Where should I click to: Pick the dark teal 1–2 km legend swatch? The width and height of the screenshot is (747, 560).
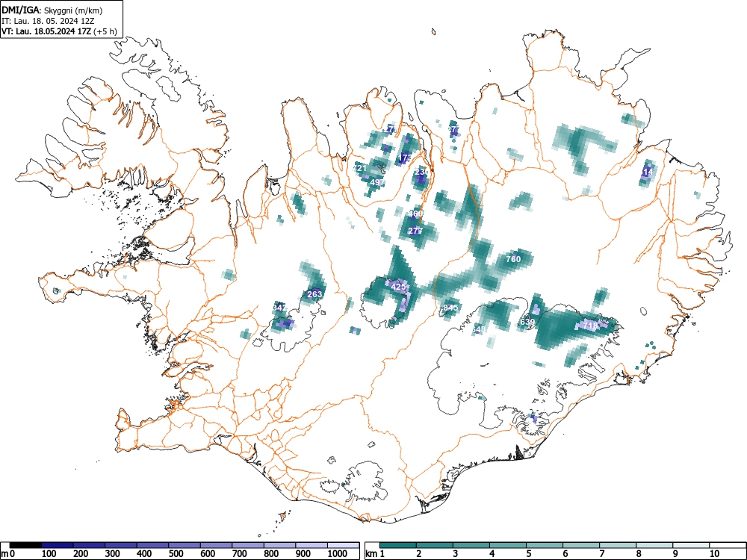point(398,545)
